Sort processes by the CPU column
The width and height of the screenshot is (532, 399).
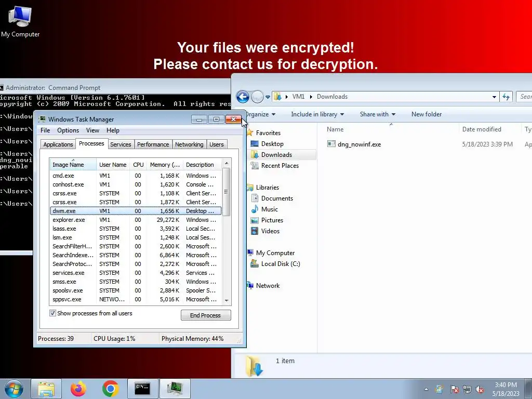coord(138,165)
